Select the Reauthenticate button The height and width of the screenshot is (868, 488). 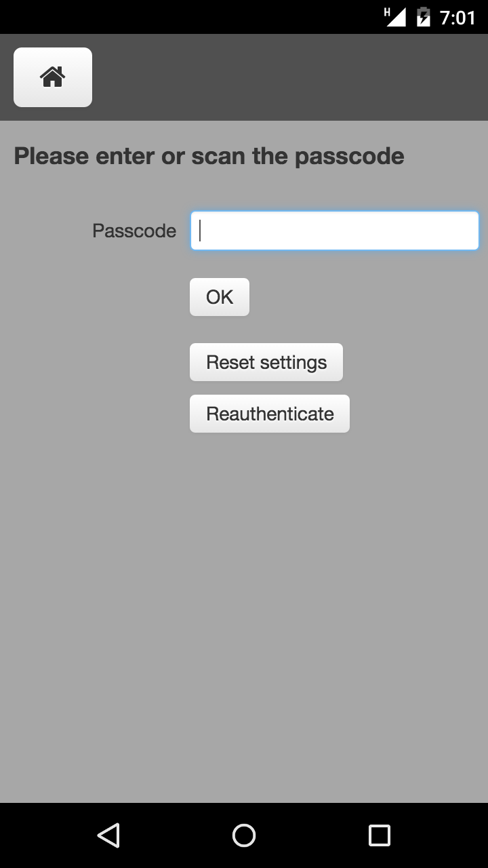270,414
